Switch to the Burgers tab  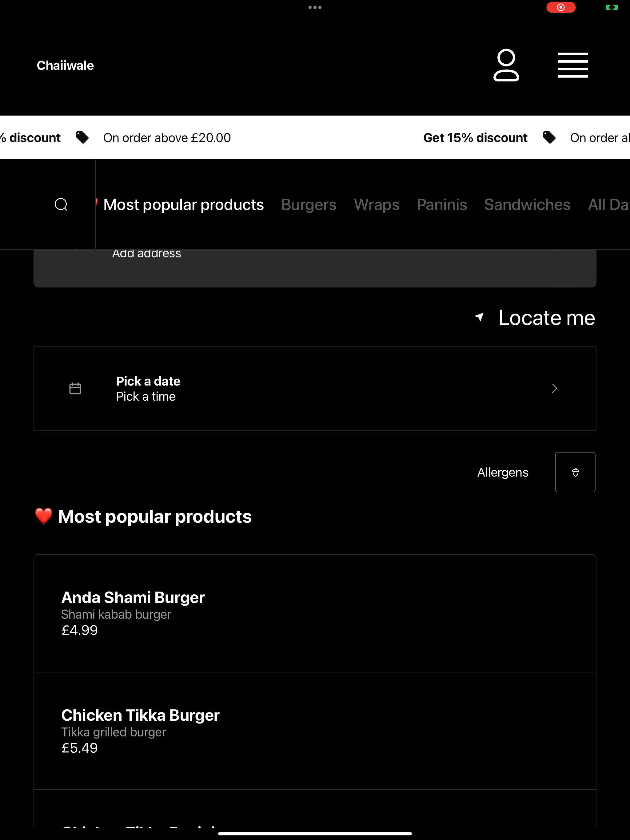click(309, 205)
